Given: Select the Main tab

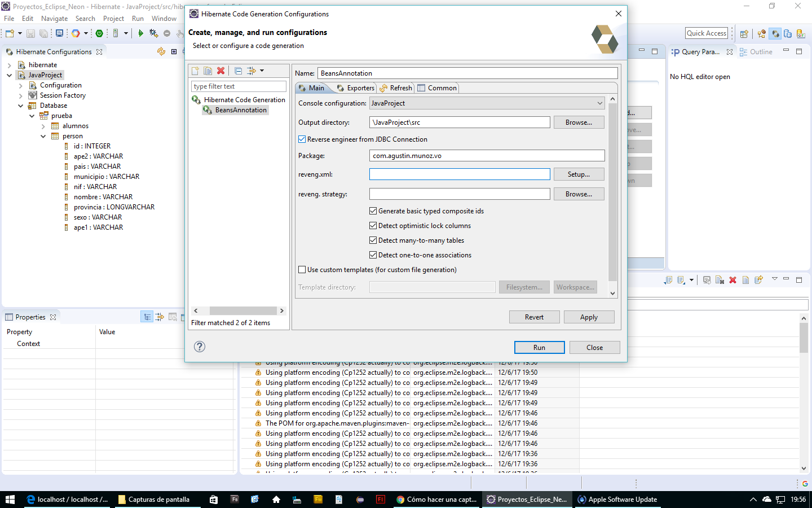Looking at the screenshot, I should 311,88.
